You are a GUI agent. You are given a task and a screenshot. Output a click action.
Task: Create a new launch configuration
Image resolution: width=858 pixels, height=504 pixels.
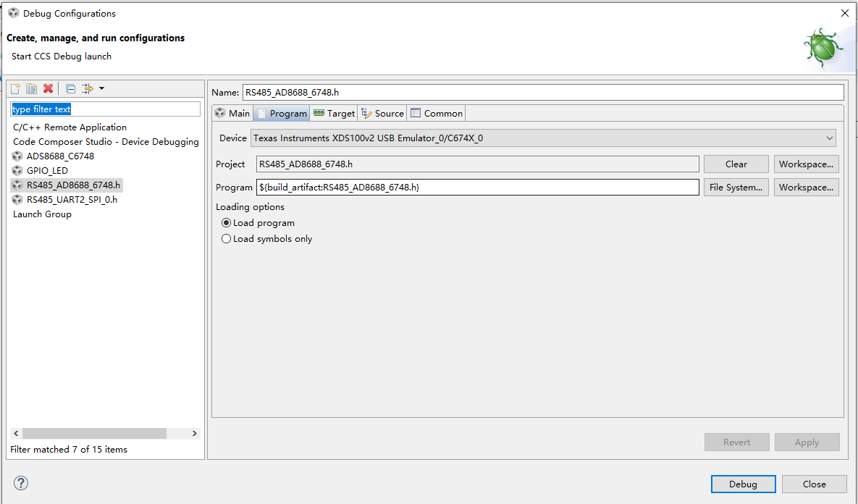tap(14, 88)
